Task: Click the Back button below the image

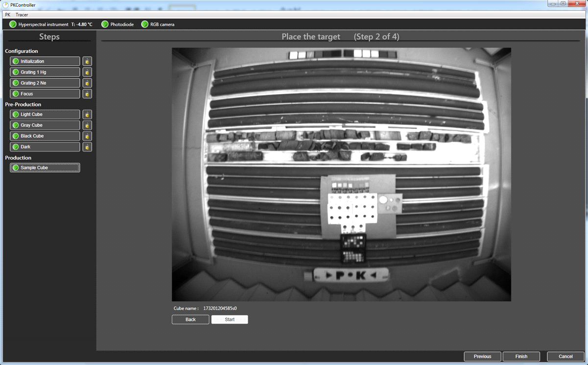Action: tap(190, 319)
